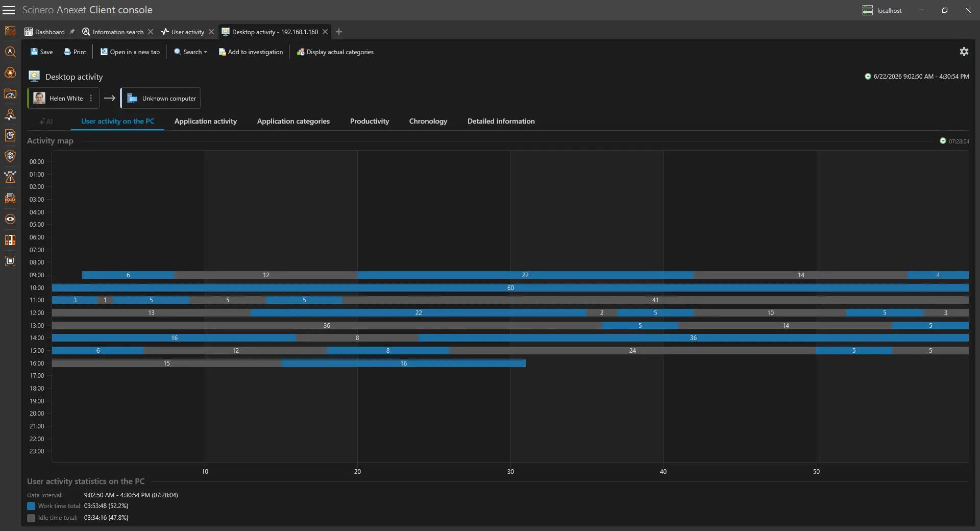Add a new tab with plus
980x531 pixels.
(338, 32)
